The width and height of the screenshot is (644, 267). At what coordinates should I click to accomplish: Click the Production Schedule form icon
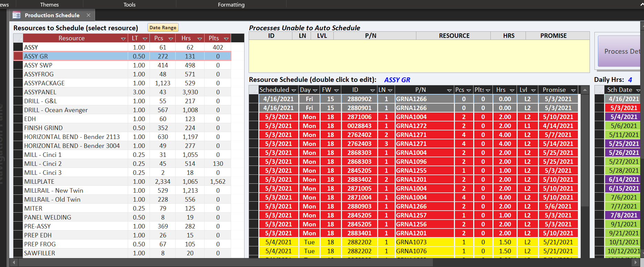[16, 15]
